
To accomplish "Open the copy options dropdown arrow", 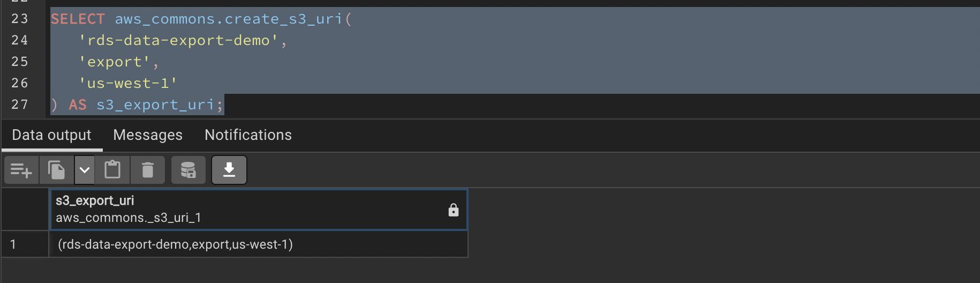I will (x=84, y=170).
